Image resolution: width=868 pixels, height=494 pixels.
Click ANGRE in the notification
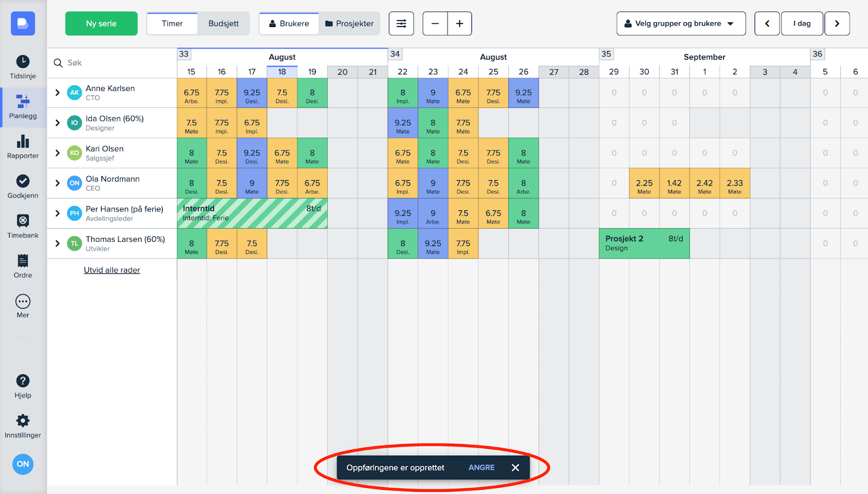click(x=481, y=467)
